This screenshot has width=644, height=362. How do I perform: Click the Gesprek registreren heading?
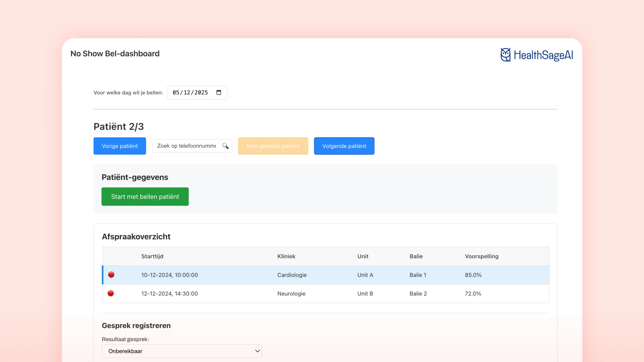click(x=136, y=326)
